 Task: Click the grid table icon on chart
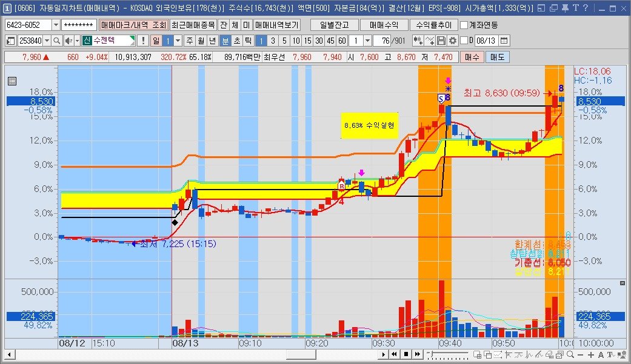(x=12, y=81)
